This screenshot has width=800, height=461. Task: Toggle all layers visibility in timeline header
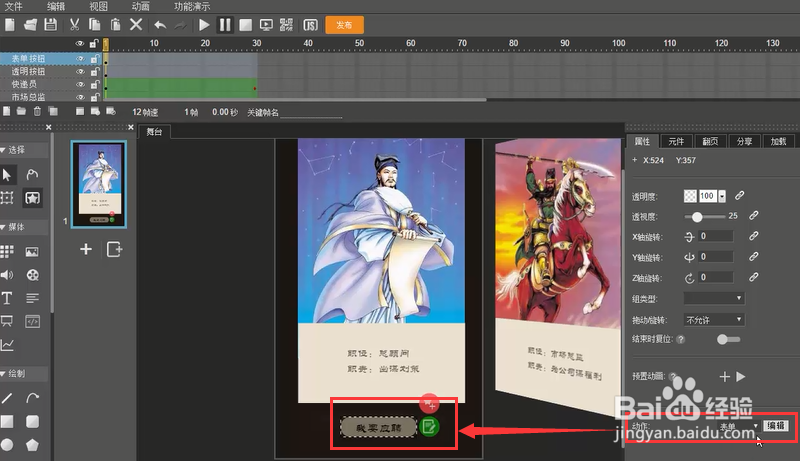[80, 44]
